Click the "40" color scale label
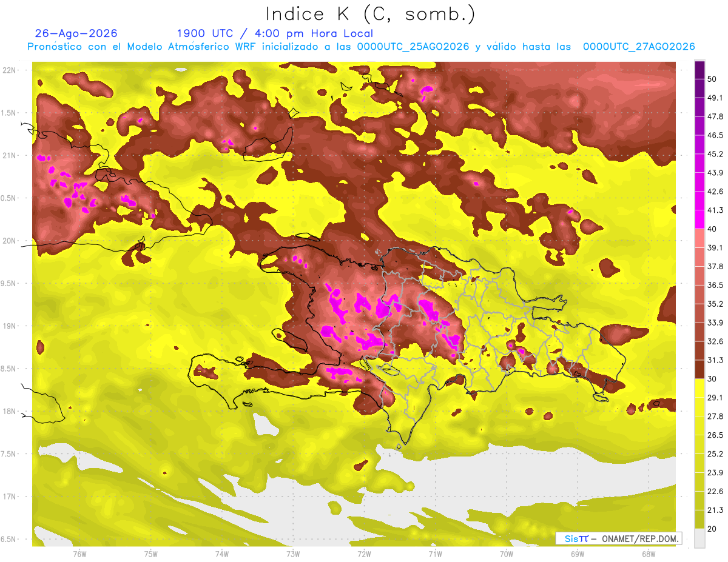728x562 pixels. (712, 229)
